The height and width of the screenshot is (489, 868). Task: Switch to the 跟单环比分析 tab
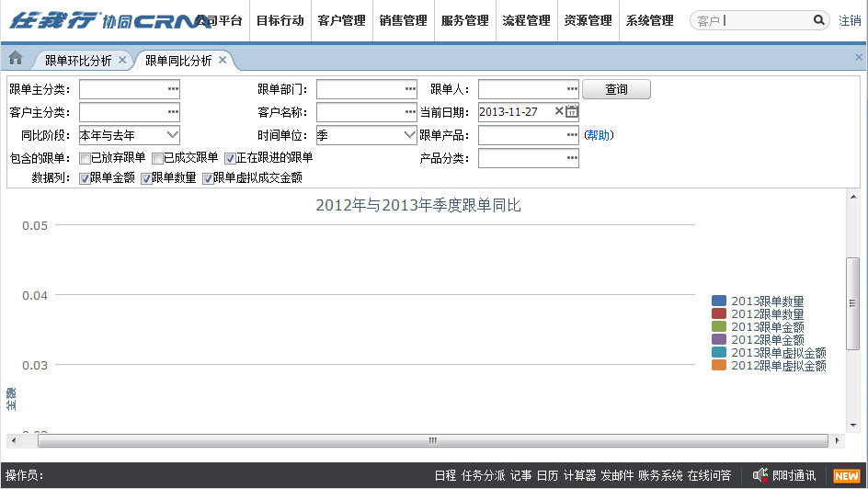(78, 61)
